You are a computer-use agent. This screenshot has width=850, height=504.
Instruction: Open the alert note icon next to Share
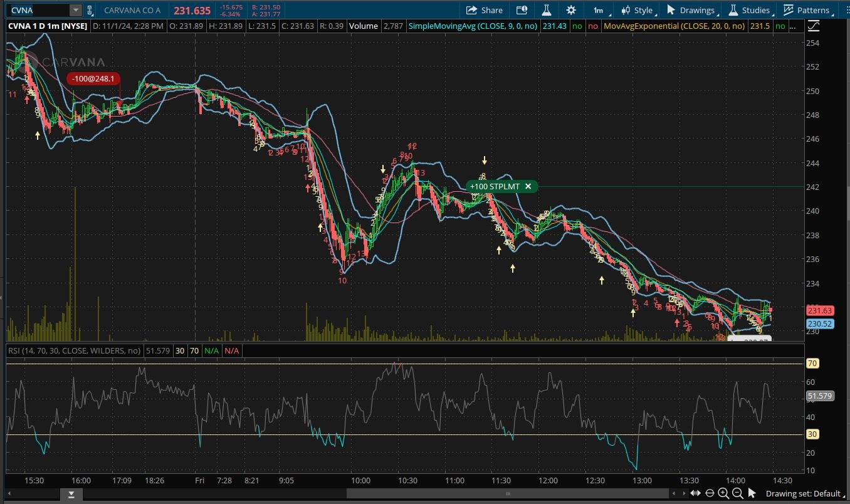click(x=522, y=10)
